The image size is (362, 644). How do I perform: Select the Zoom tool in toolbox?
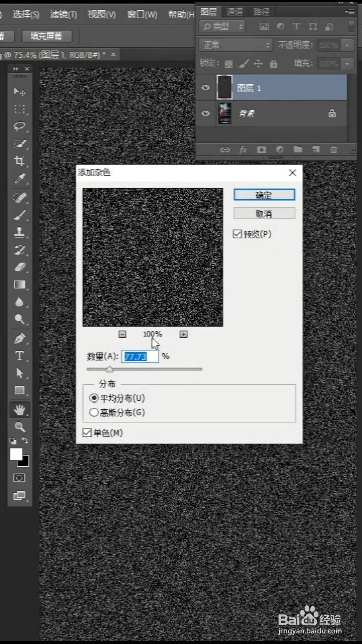coord(20,427)
